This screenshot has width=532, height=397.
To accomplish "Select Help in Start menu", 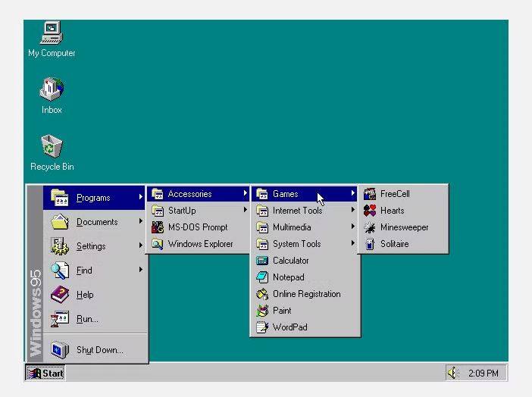I will [x=95, y=295].
